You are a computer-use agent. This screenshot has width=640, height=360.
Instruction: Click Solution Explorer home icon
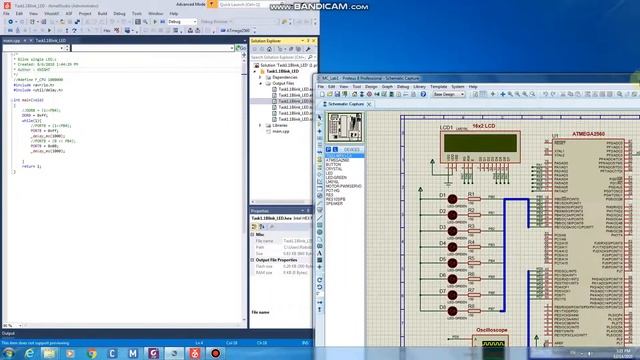(x=269, y=49)
